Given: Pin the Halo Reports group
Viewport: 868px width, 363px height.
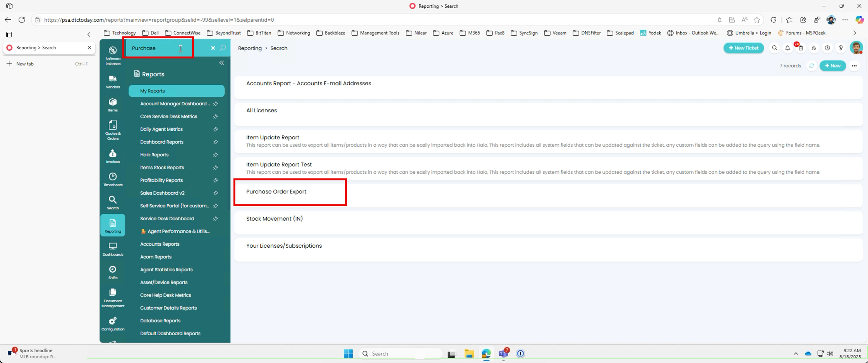Looking at the screenshot, I should [216, 155].
